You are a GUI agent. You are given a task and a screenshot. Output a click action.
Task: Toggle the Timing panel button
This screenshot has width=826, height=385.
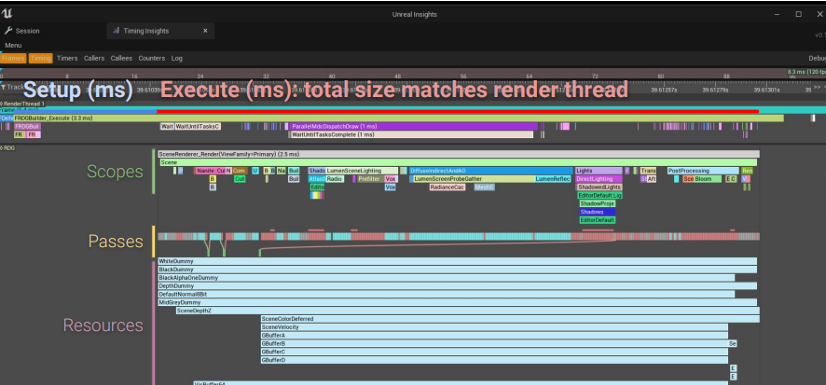tap(41, 58)
